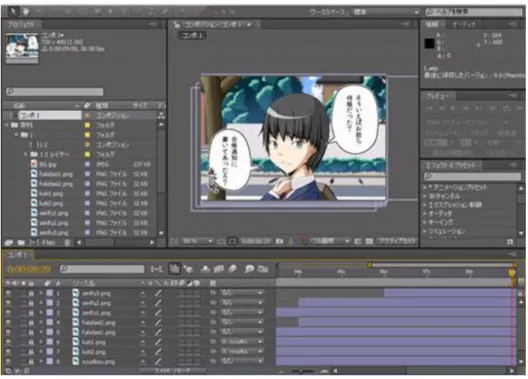Enable Frame Blending timeline icon
The width and height of the screenshot is (528, 379).
219,269
